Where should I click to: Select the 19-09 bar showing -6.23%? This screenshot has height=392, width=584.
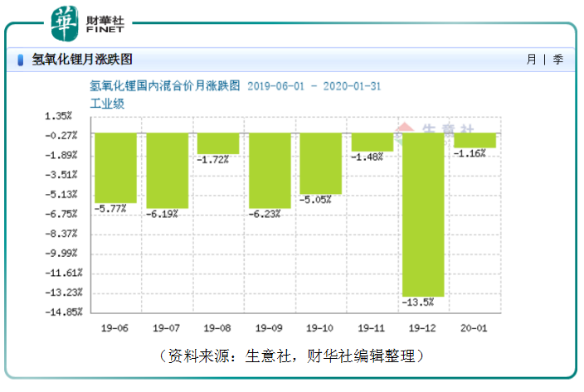[x=270, y=171]
